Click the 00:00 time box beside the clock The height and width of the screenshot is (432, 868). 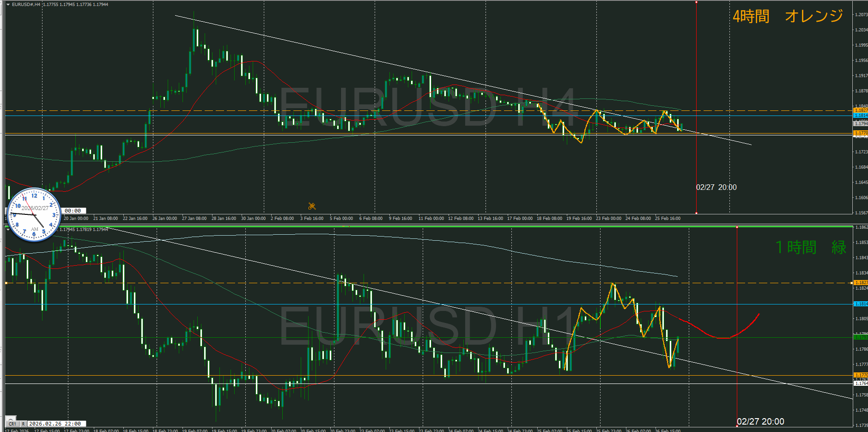pyautogui.click(x=73, y=211)
